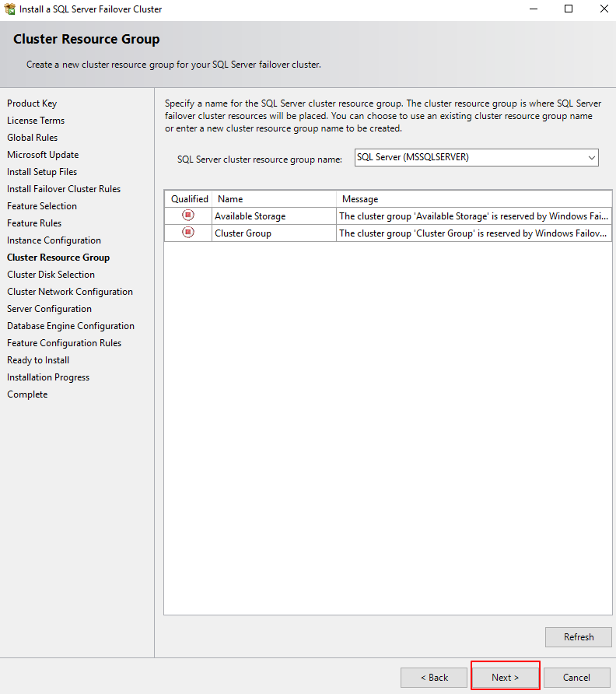Viewport: 616px width, 694px height.
Task: Close the setup window
Action: pos(604,9)
